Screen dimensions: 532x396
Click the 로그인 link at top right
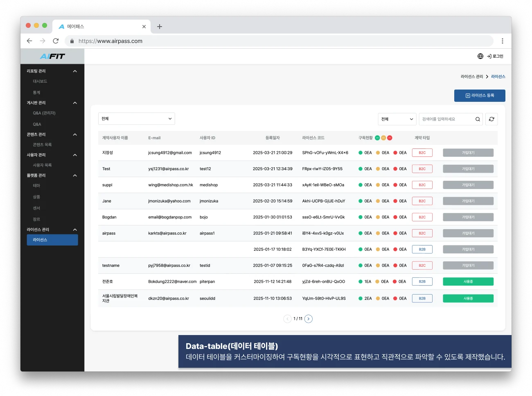point(495,56)
